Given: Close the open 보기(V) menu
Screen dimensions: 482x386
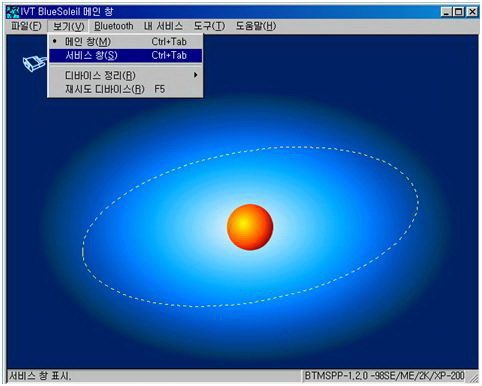Looking at the screenshot, I should pos(69,26).
